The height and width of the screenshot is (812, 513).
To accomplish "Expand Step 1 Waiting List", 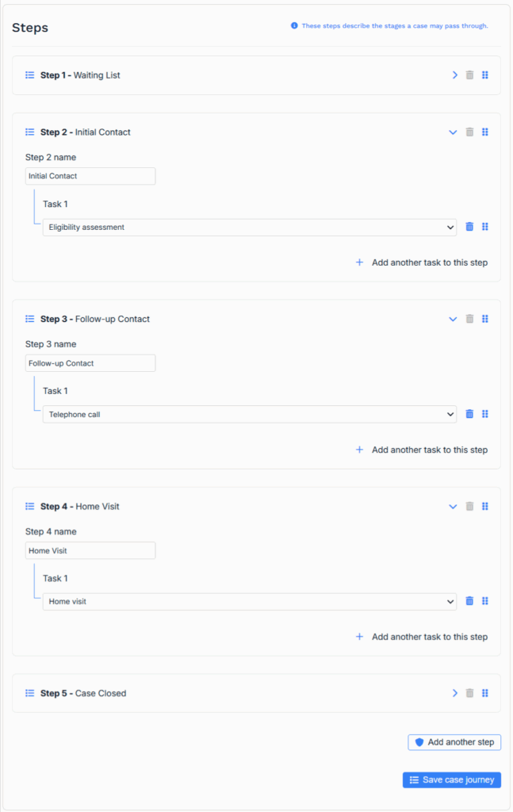I will (x=454, y=75).
